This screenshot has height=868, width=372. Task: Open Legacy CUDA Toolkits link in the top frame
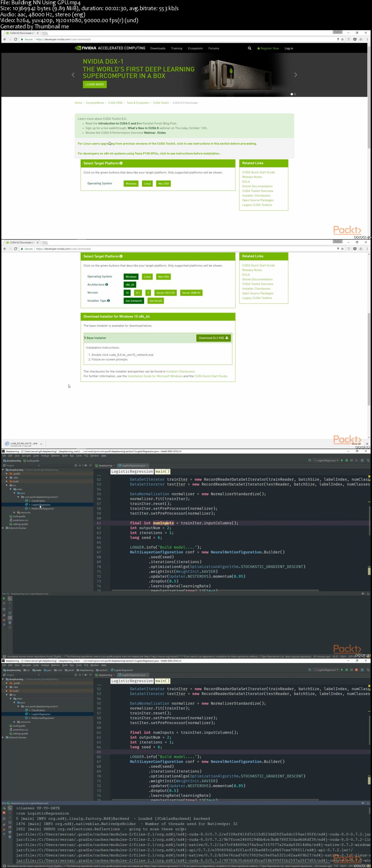(x=257, y=205)
